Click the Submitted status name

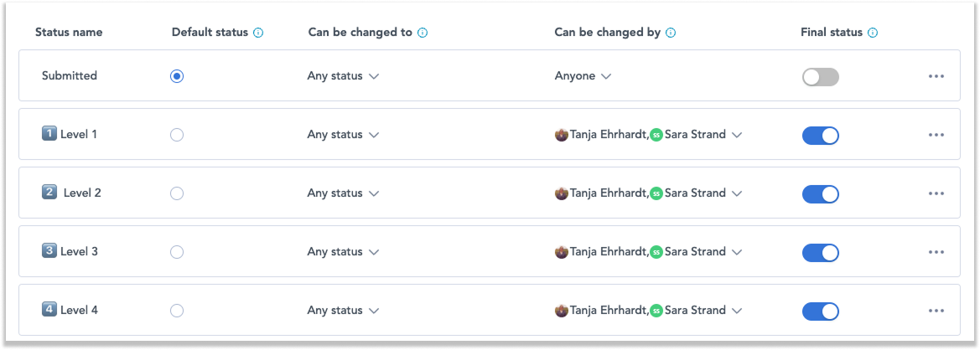[70, 76]
